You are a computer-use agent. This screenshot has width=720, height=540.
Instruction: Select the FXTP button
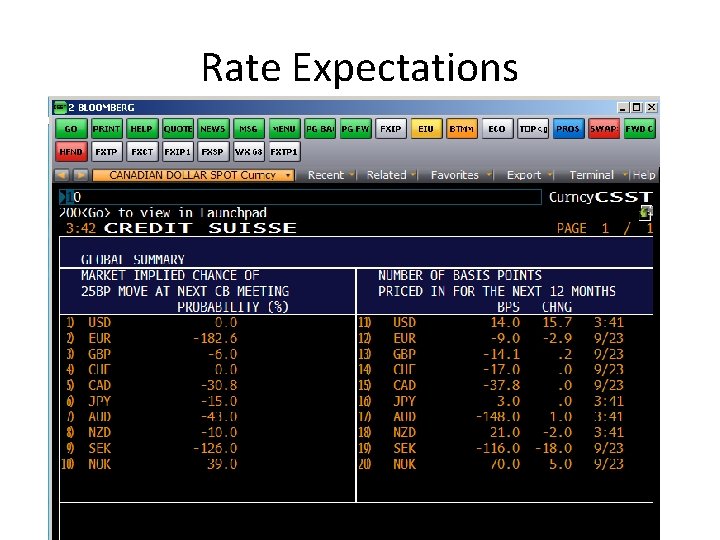coord(107,152)
